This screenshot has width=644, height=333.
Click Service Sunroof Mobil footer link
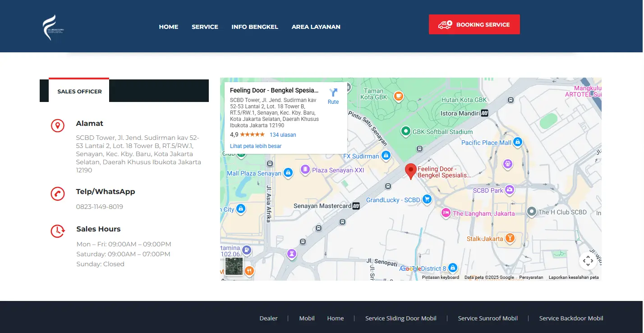(x=488, y=318)
